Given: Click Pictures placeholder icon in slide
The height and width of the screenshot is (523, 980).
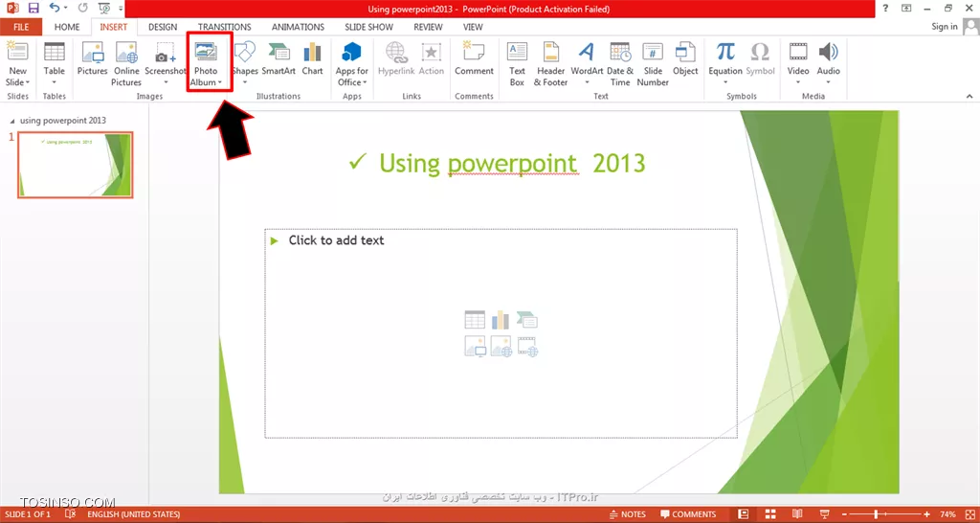Looking at the screenshot, I should click(x=475, y=346).
